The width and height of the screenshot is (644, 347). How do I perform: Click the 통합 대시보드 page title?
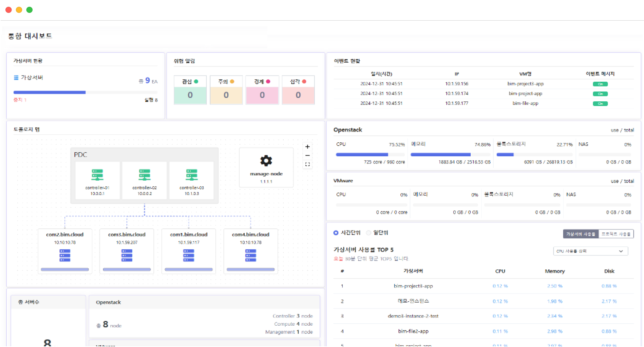pos(30,36)
